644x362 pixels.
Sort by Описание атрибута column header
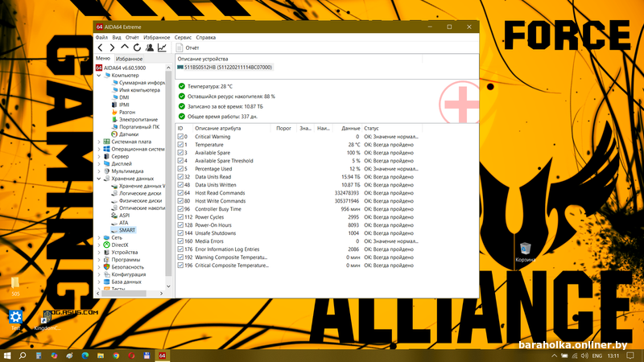[232, 129]
